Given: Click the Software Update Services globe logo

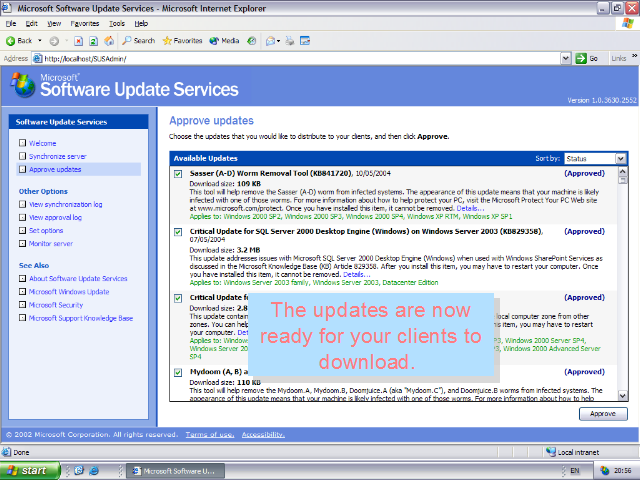Looking at the screenshot, I should [x=23, y=85].
